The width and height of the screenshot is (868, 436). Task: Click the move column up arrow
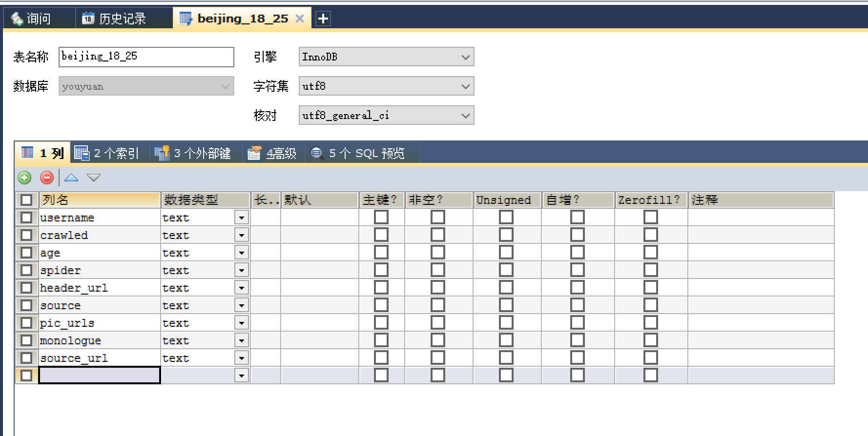(x=71, y=178)
